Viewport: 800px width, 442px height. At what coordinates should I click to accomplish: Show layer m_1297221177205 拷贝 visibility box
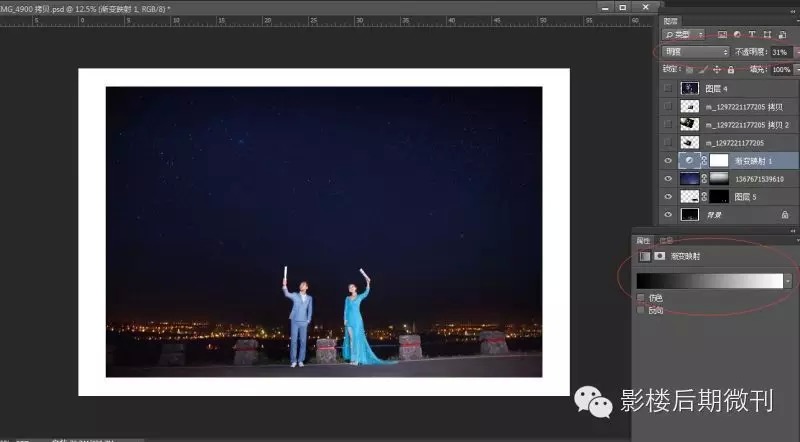pos(668,106)
